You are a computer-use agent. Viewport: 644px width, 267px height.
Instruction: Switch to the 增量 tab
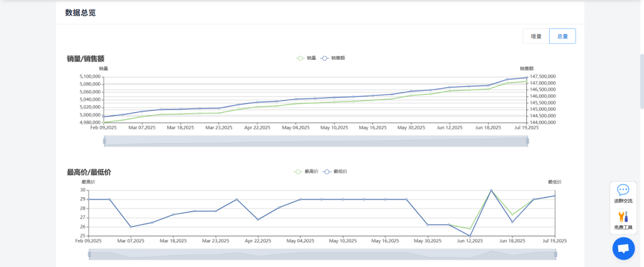pos(536,37)
